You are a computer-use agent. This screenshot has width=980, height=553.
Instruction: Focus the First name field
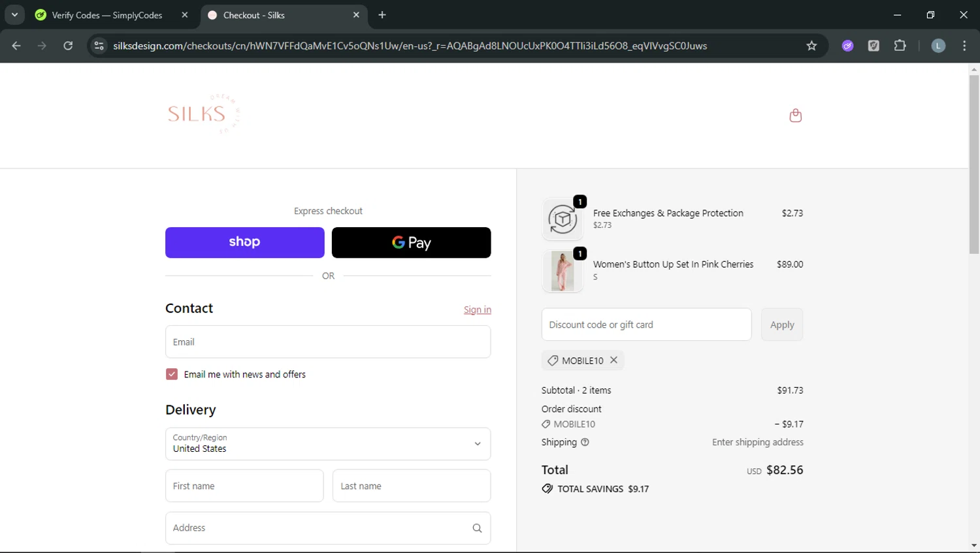(244, 486)
